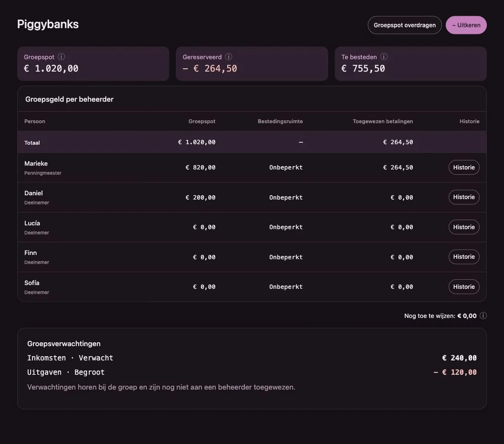Select Finn in the person list

pos(31,253)
